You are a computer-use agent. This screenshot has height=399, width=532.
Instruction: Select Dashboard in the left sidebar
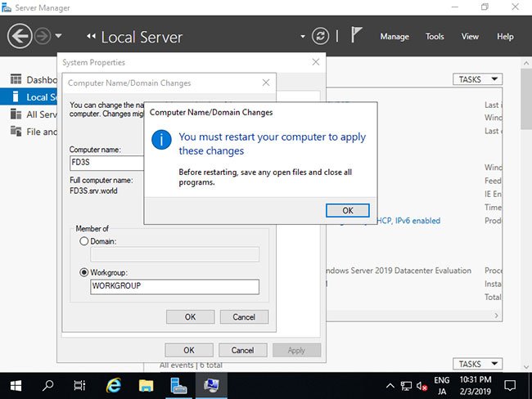click(29, 79)
